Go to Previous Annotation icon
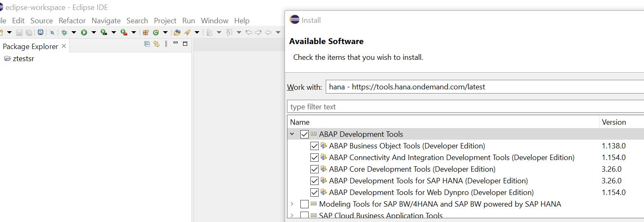The height and width of the screenshot is (222, 644). click(229, 32)
